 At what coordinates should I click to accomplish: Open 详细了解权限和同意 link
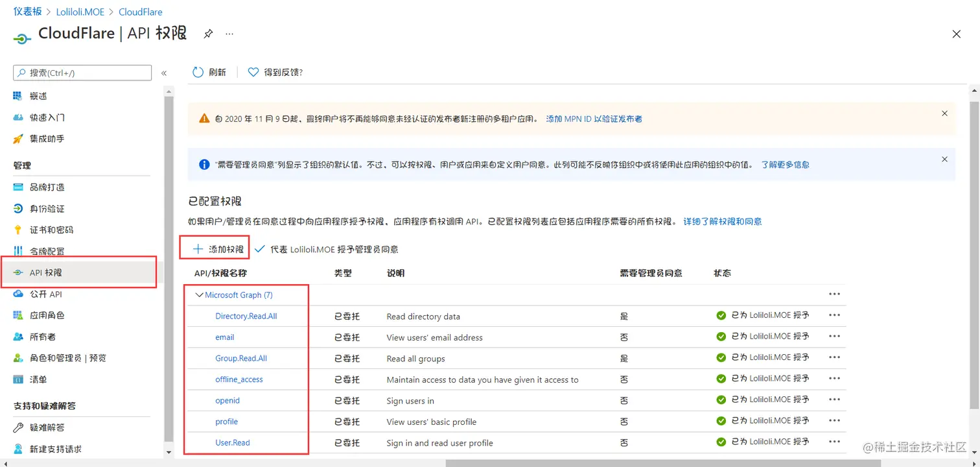pos(723,222)
